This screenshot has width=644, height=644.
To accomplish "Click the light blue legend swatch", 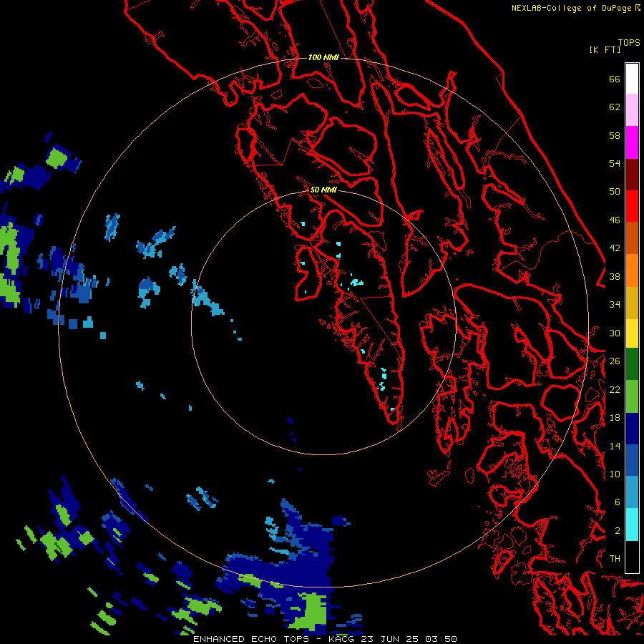I will point(632,492).
